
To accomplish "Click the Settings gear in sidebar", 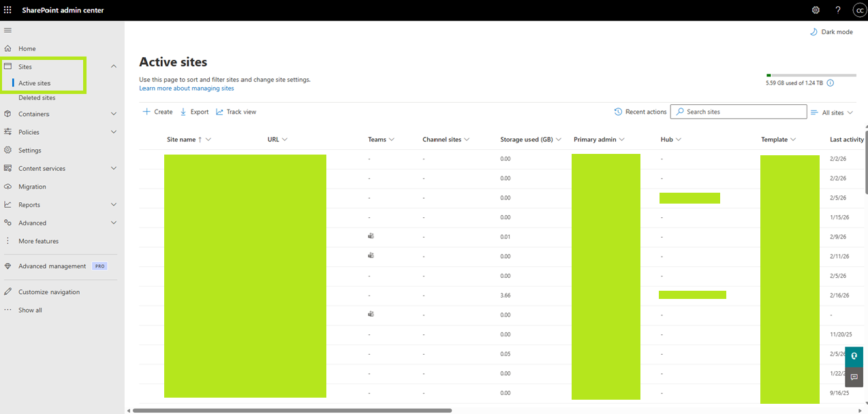I will [x=8, y=150].
